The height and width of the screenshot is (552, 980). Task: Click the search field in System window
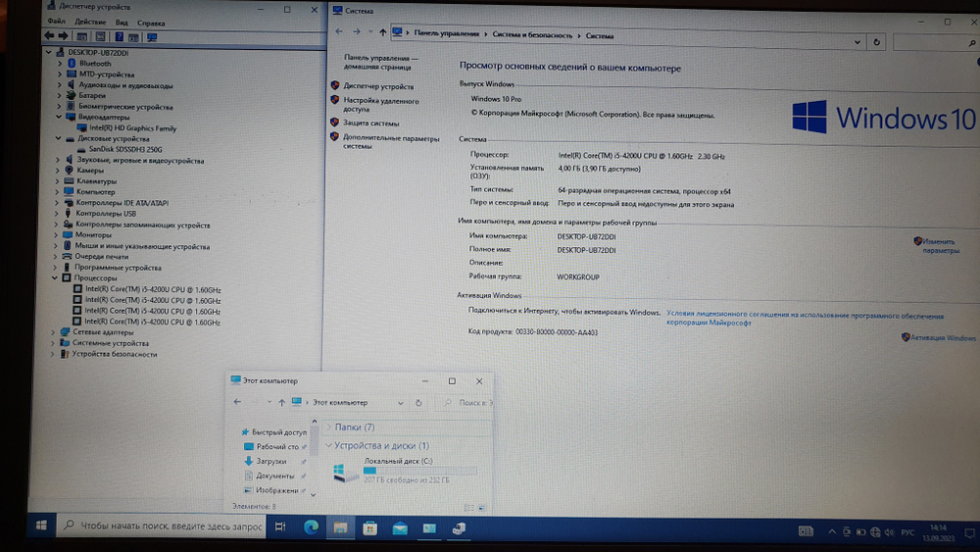pos(934,42)
